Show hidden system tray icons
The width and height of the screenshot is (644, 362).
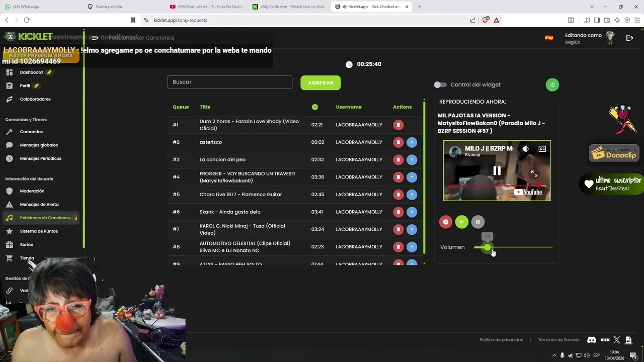click(554, 355)
